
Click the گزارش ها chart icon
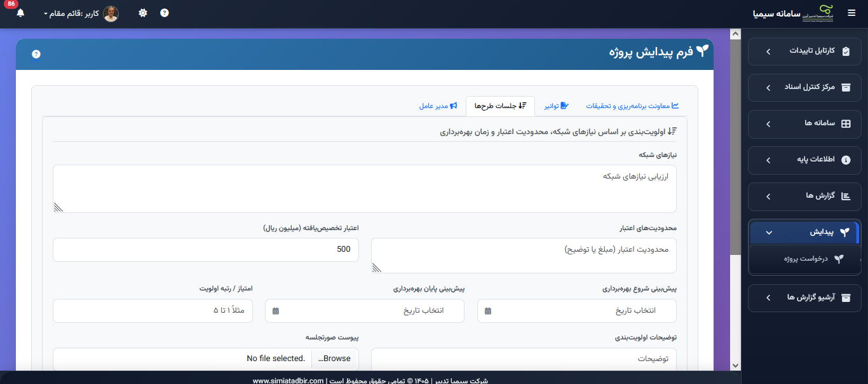click(x=845, y=196)
